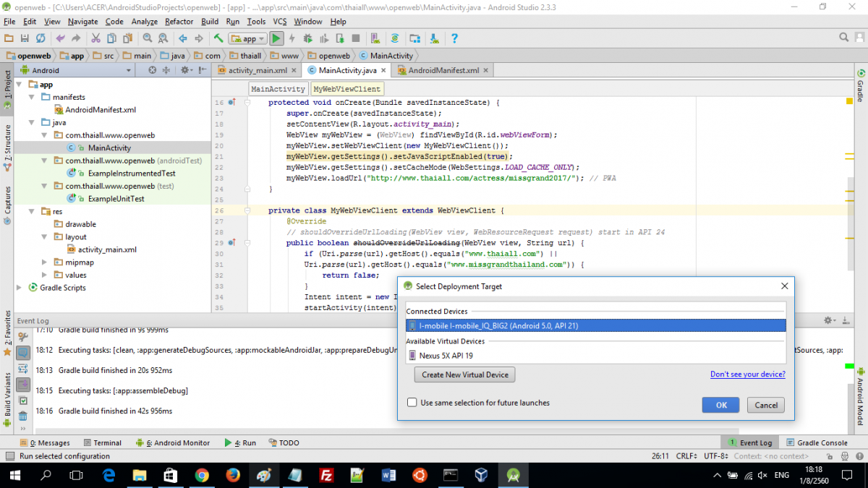The image size is (868, 488).
Task: Toggle tool window bars at status bar corner
Action: 9,456
